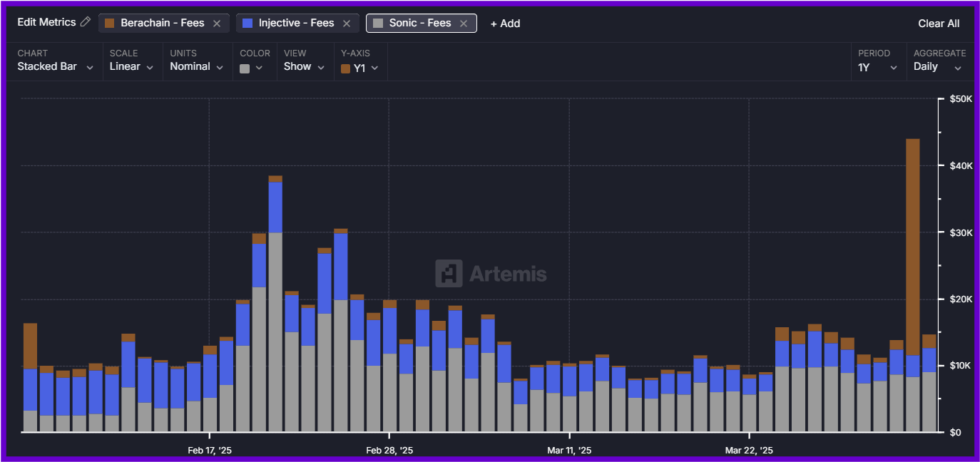Open the Chart type Stacked Bar dropdown

point(56,67)
